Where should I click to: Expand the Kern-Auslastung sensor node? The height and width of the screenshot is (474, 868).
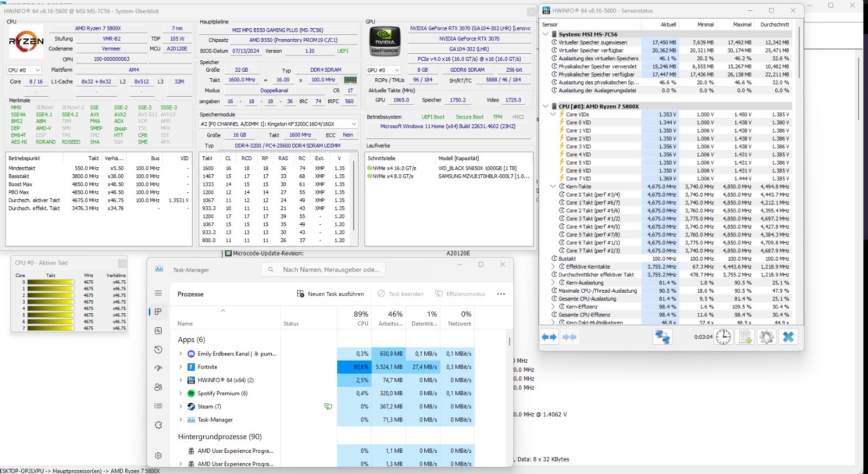click(553, 282)
